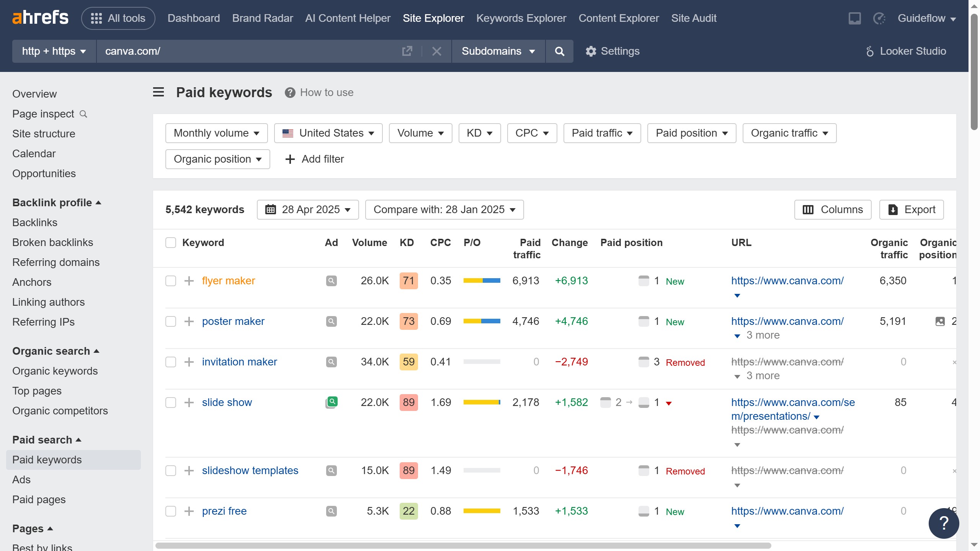Click the plus icon next to flyer maker

[189, 281]
